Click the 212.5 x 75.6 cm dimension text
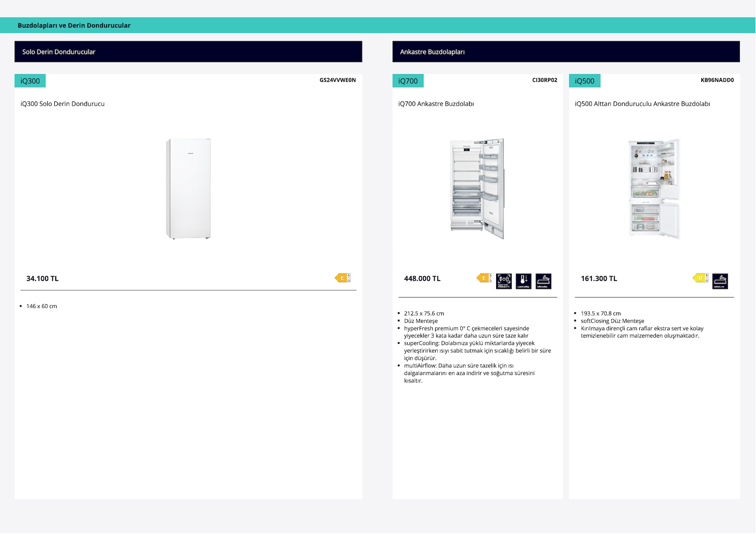Viewport: 756px width, 534px height. click(424, 314)
